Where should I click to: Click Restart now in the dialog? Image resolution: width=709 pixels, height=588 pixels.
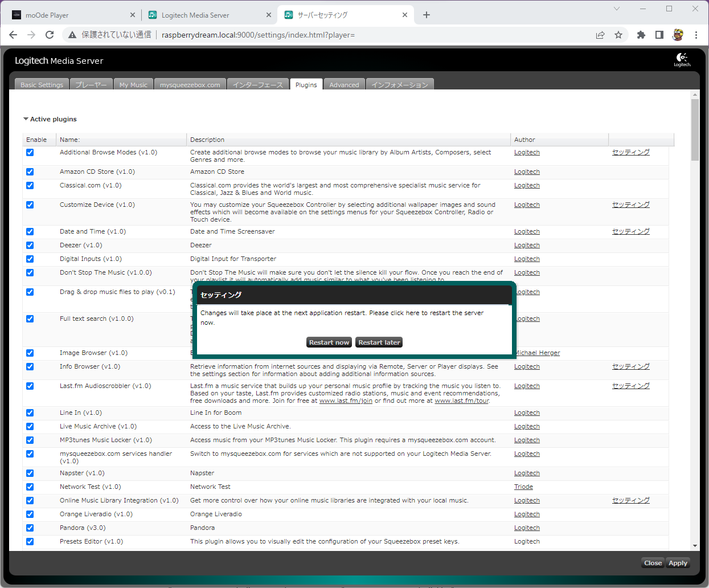329,342
